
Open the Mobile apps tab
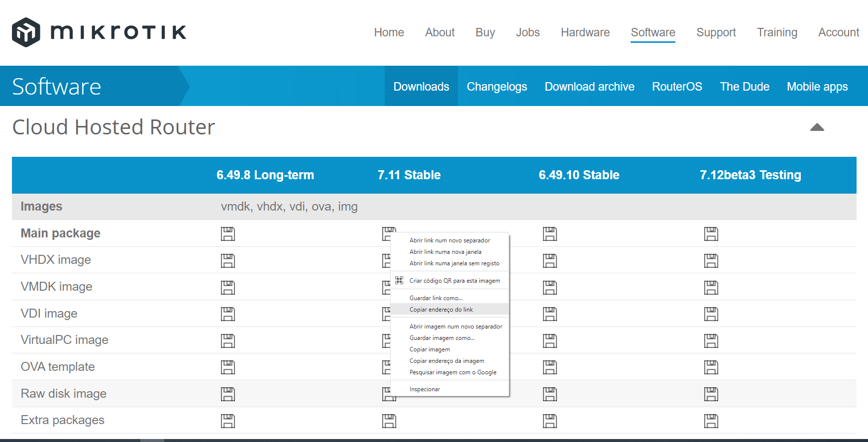(817, 87)
